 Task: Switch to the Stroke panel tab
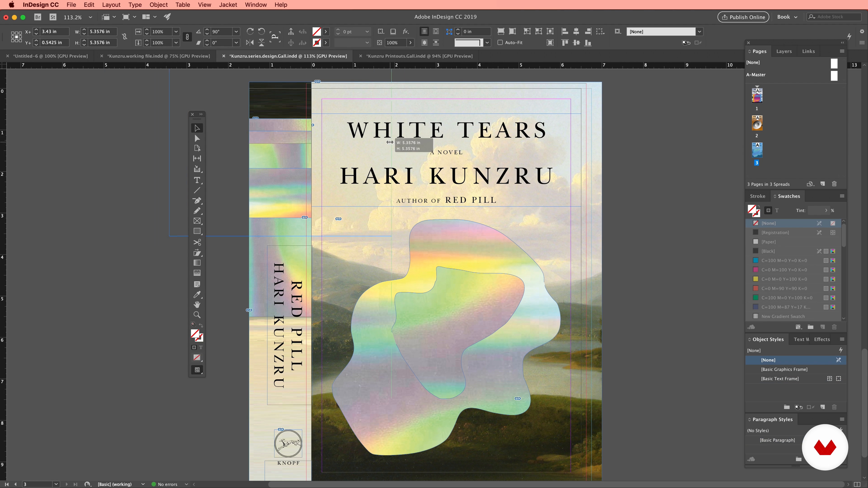(757, 196)
